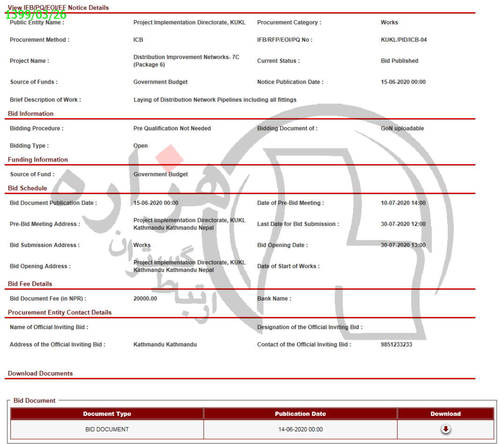Image resolution: width=504 pixels, height=444 pixels.
Task: Click the Download Documents section heading
Action: [40, 373]
